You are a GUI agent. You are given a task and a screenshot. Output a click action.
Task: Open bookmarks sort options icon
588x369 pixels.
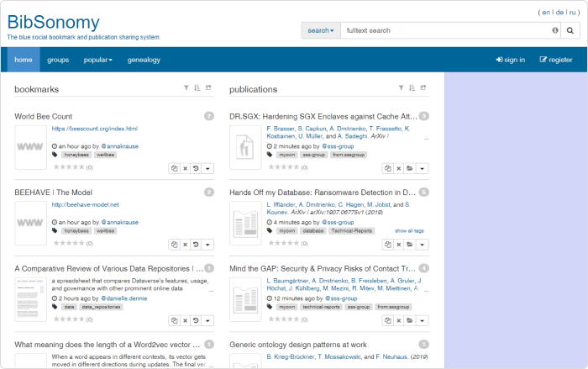click(x=197, y=88)
